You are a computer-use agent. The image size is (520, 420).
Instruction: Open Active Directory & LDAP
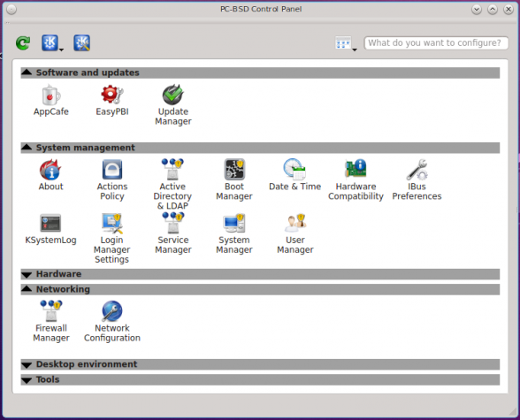[x=172, y=184]
